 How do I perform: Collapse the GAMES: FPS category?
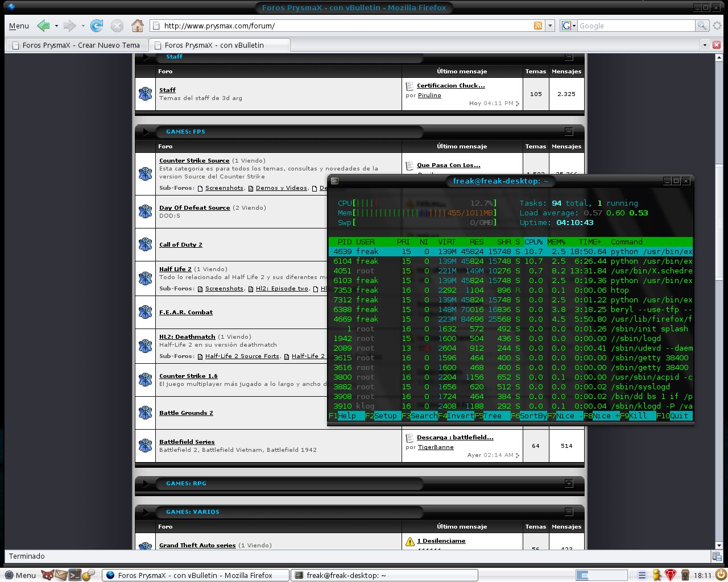pyautogui.click(x=569, y=131)
